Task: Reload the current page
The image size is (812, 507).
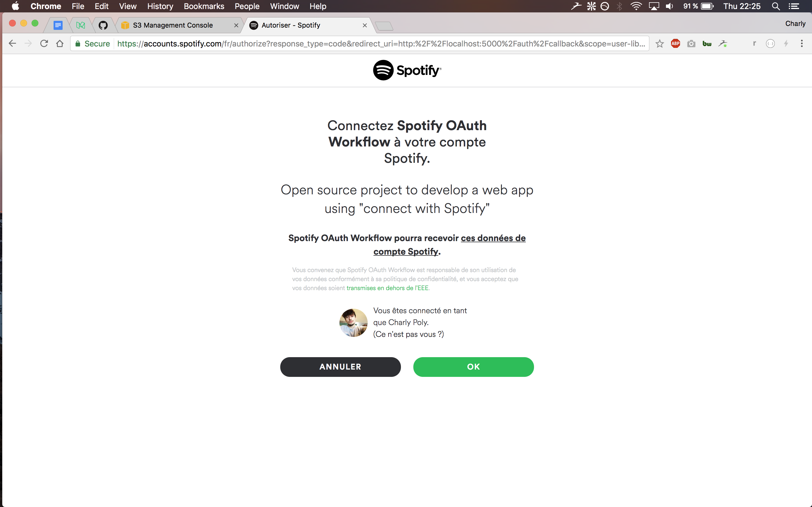Action: click(x=44, y=44)
